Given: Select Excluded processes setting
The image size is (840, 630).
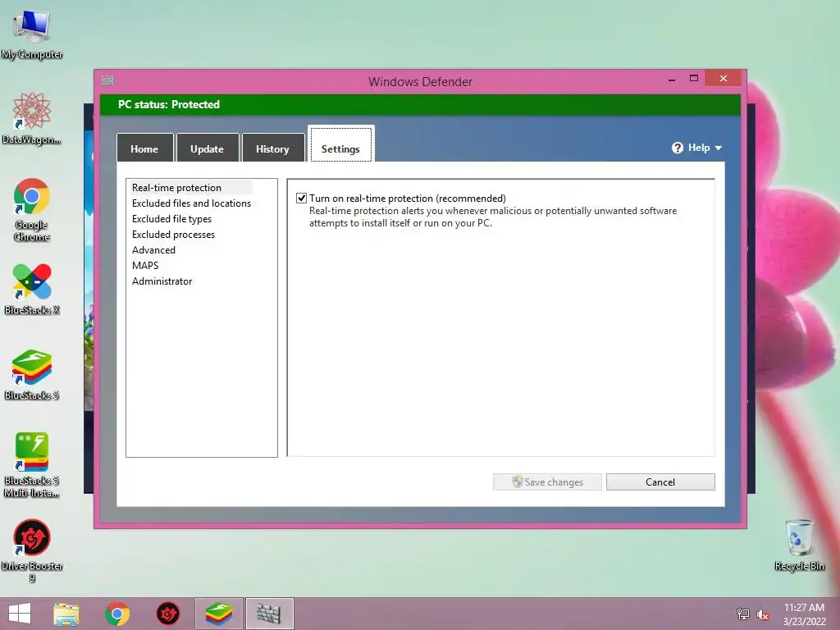Looking at the screenshot, I should (173, 234).
